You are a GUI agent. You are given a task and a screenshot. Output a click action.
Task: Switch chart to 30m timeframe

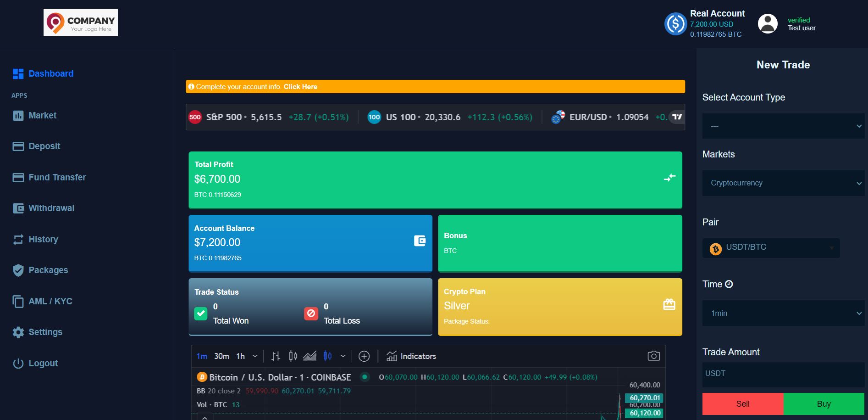(221, 356)
